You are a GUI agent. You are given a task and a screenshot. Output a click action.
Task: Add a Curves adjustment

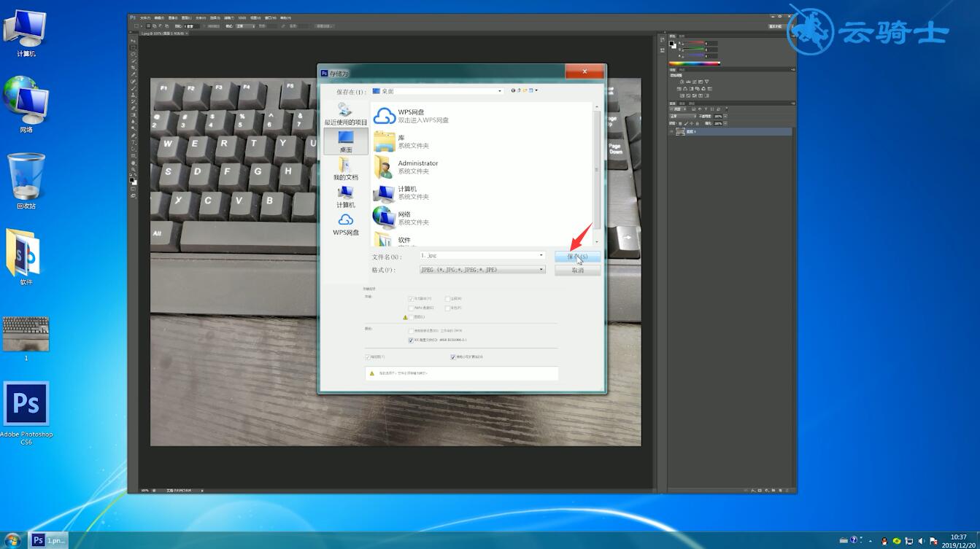(x=694, y=82)
